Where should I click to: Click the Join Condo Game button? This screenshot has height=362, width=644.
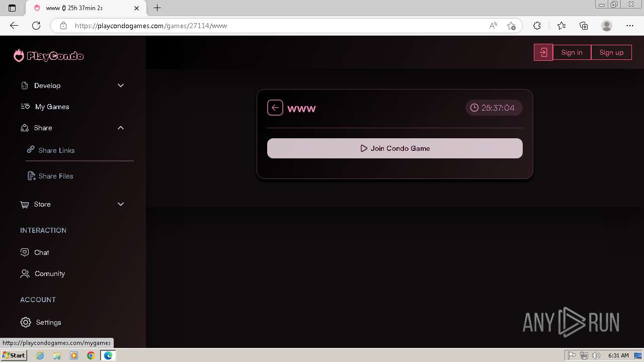click(x=395, y=148)
